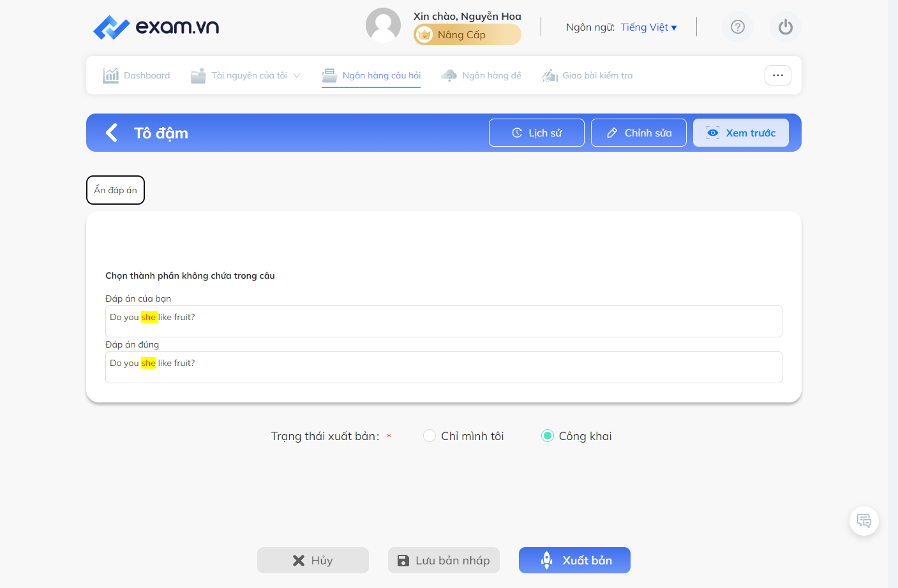Click the Giao bài kiểm tra writing icon

click(550, 75)
